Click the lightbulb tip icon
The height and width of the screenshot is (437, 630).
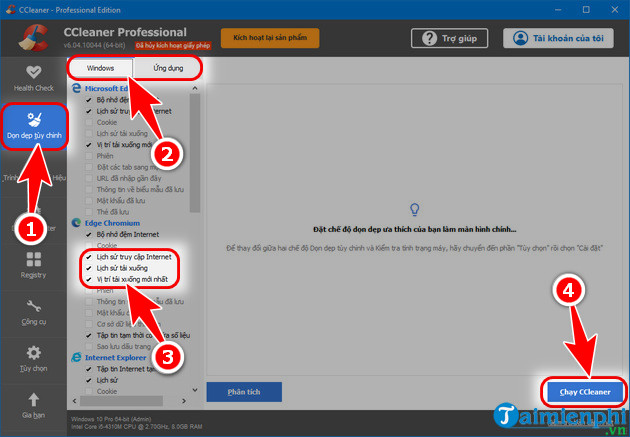point(414,209)
